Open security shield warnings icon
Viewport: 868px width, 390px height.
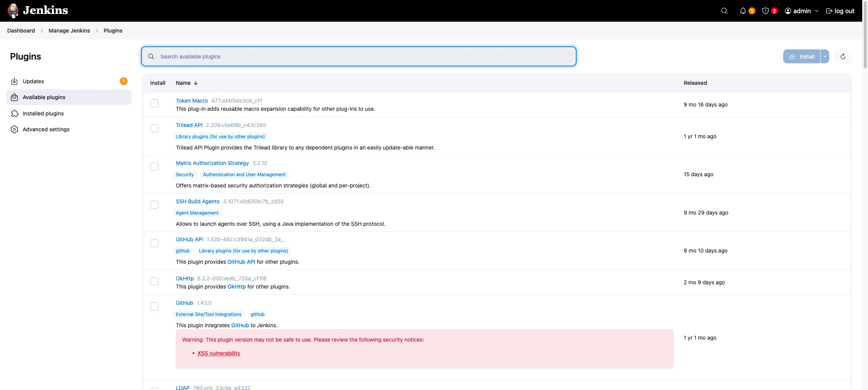(765, 11)
